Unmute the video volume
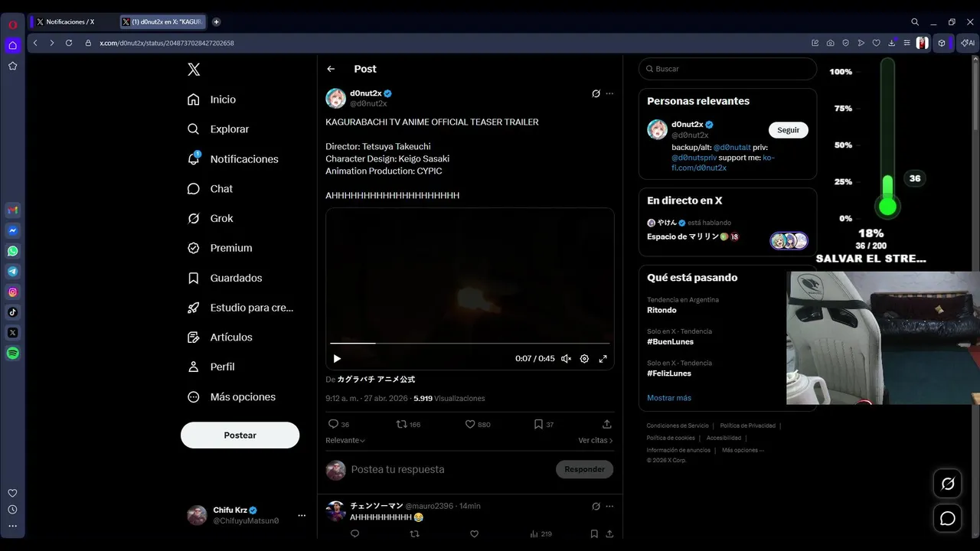The width and height of the screenshot is (980, 551). point(566,358)
